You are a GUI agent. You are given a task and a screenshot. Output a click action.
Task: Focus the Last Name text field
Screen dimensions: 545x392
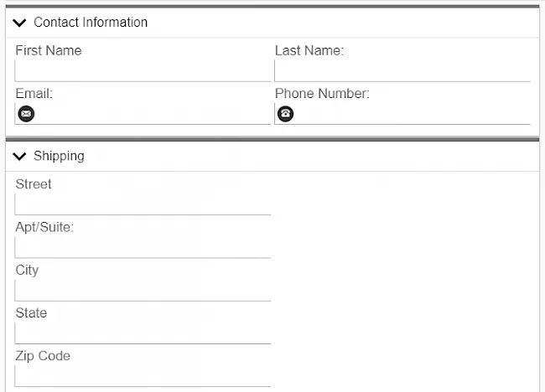click(x=402, y=71)
